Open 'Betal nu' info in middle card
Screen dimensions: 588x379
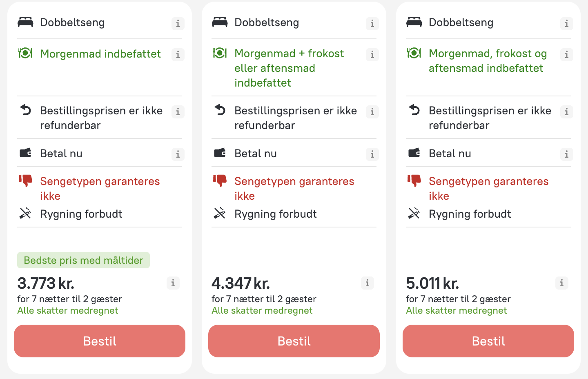tap(372, 154)
